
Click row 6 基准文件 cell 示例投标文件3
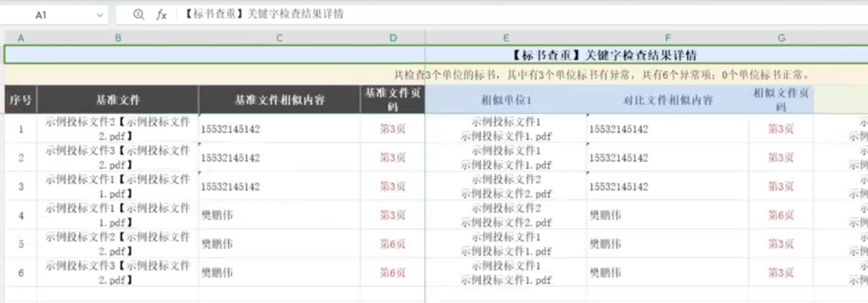click(x=118, y=272)
